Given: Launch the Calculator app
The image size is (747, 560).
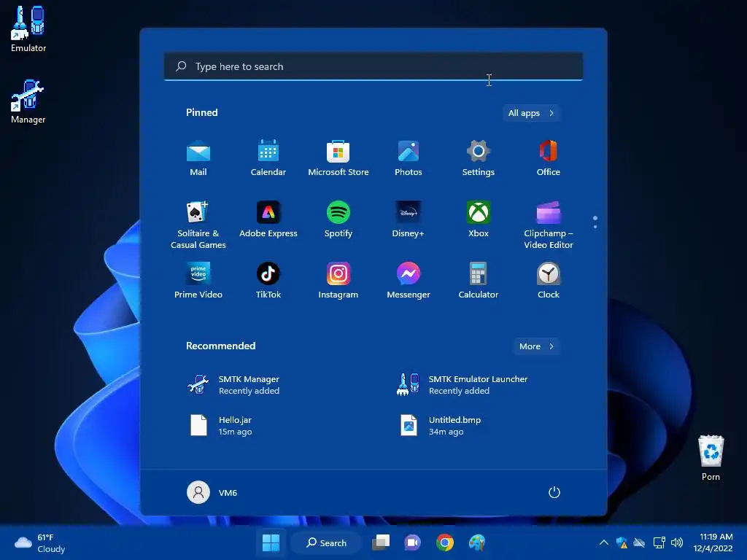Looking at the screenshot, I should [479, 281].
